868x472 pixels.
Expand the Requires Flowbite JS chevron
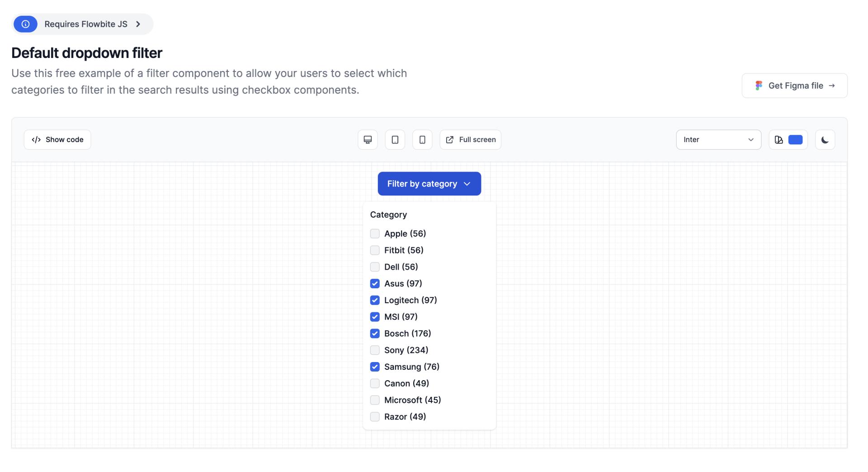138,24
